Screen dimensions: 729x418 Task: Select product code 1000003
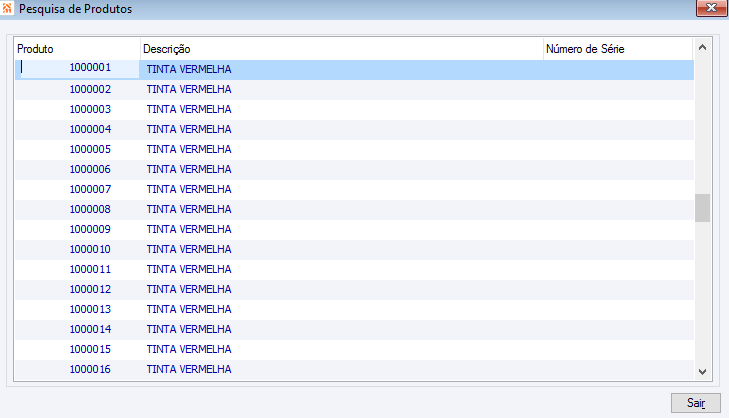pos(90,109)
